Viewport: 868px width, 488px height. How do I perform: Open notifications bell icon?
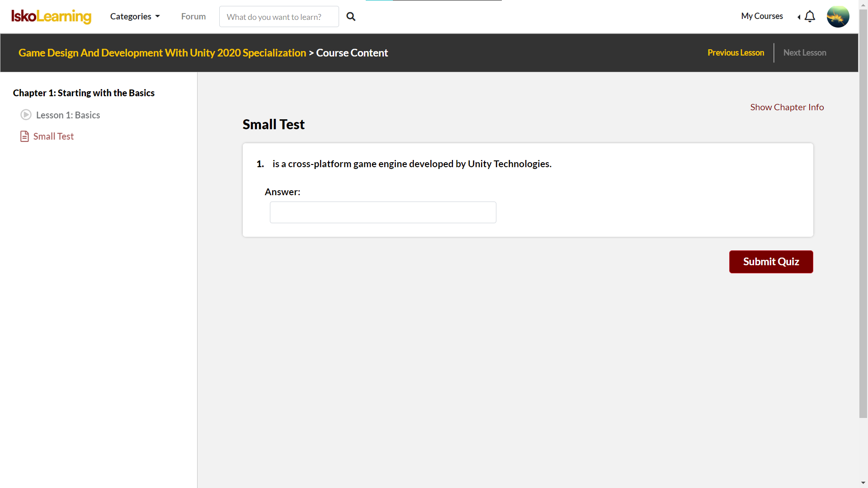[810, 17]
